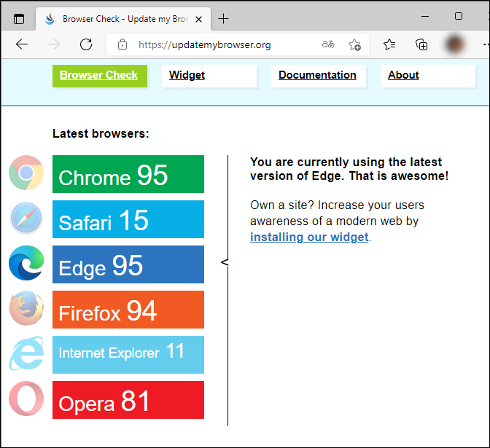Click the Opera 81 red banner
Viewport: 490px width, 448px height.
pos(128,400)
